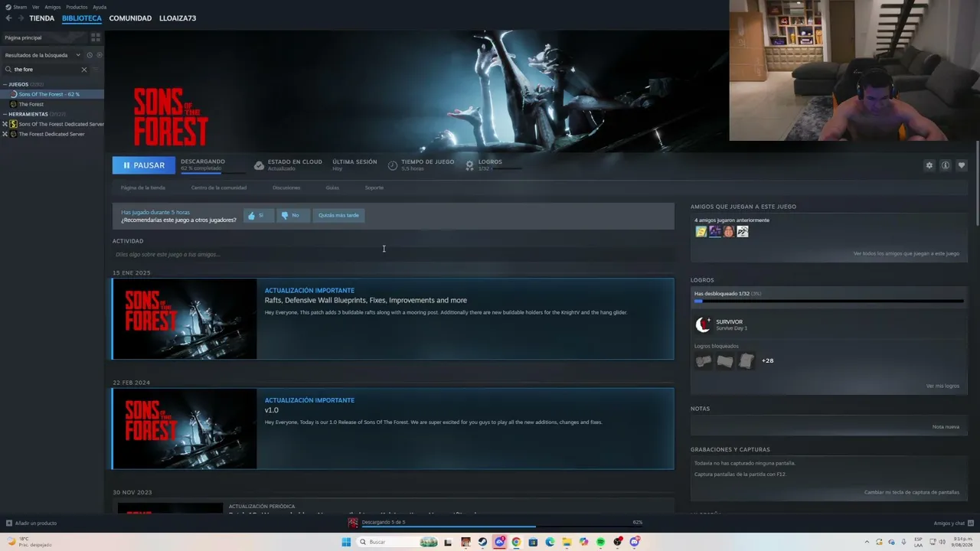The image size is (980, 551).
Task: Click the second friend avatar
Action: tap(714, 231)
